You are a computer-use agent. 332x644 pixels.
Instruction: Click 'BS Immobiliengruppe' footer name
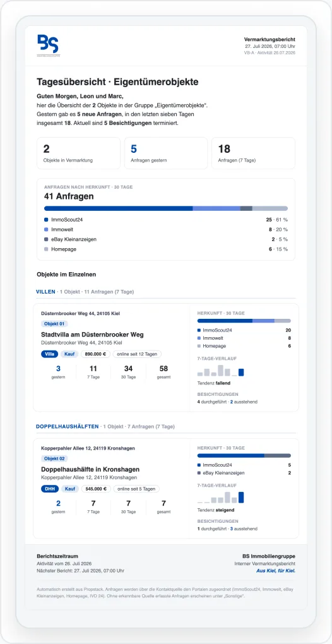(x=269, y=556)
